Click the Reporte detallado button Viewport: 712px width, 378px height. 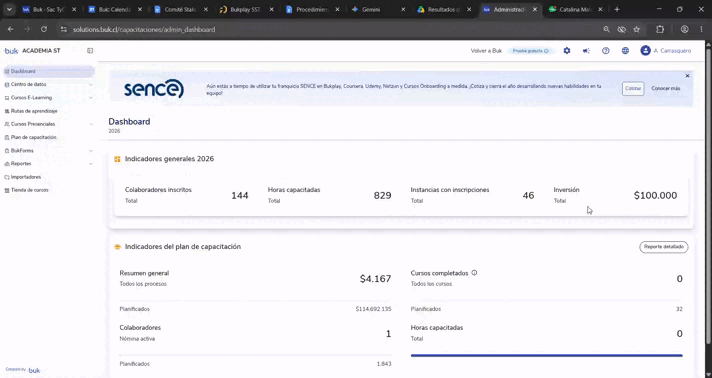tap(664, 247)
